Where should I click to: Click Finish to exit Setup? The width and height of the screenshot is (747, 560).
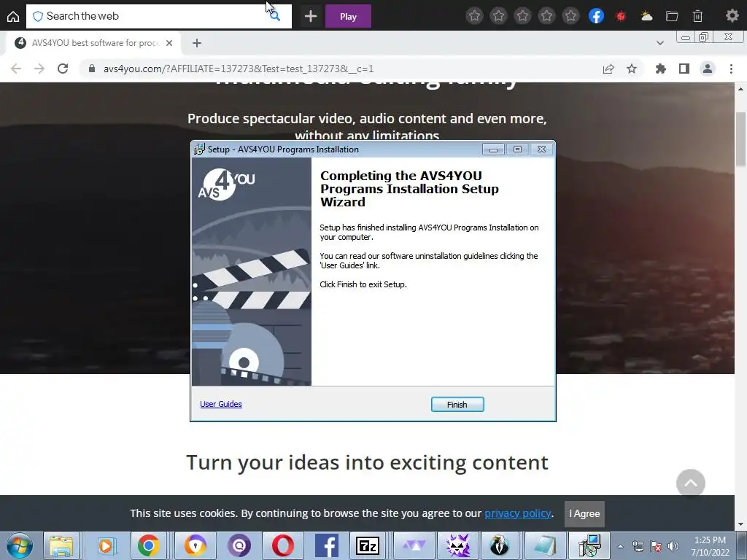(457, 404)
